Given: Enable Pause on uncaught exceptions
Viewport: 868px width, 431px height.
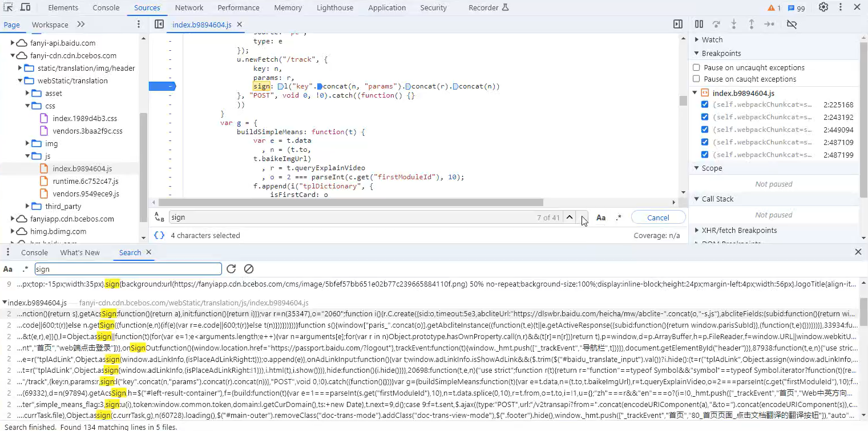Looking at the screenshot, I should pos(696,67).
